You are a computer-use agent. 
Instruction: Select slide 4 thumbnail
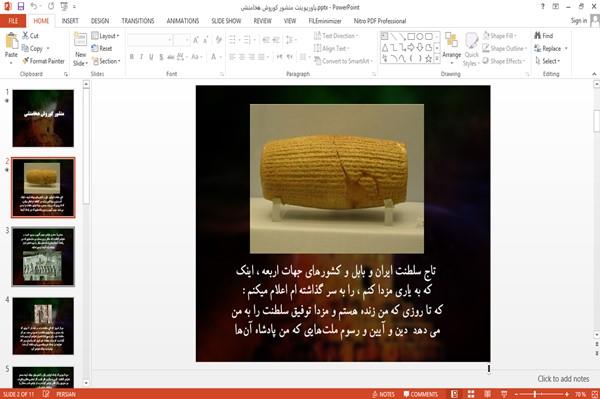coord(43,326)
